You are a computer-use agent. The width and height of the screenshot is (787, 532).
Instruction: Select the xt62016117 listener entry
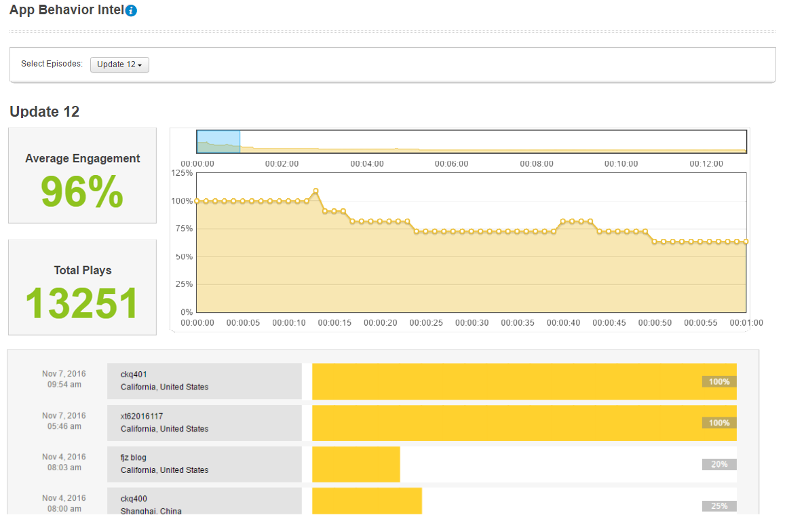coord(204,422)
